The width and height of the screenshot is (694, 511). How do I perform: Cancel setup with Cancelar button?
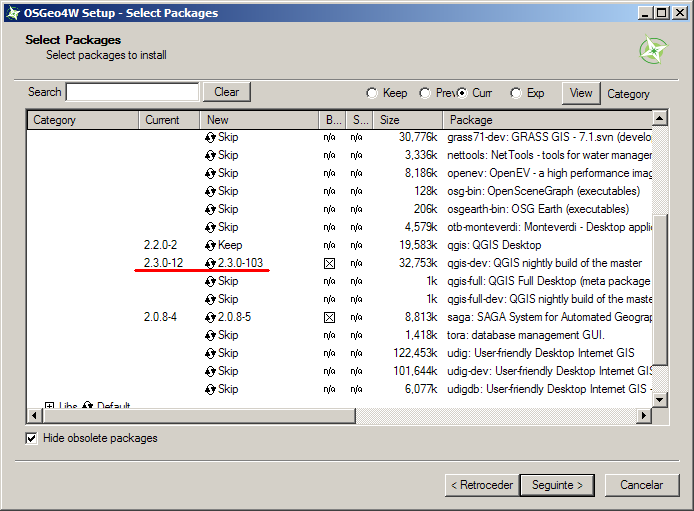pyautogui.click(x=642, y=485)
